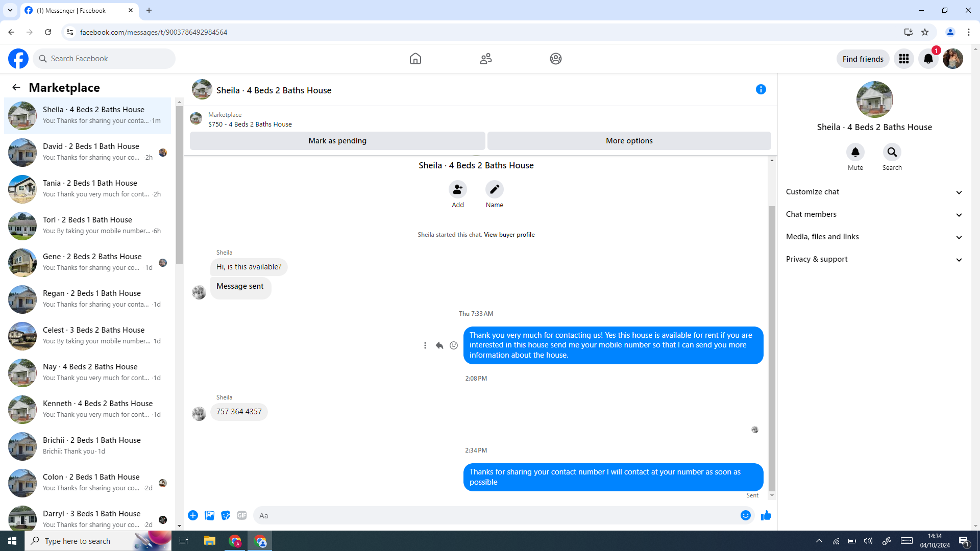Send a thumbs-up like
Image resolution: width=980 pixels, height=551 pixels.
pyautogui.click(x=766, y=515)
